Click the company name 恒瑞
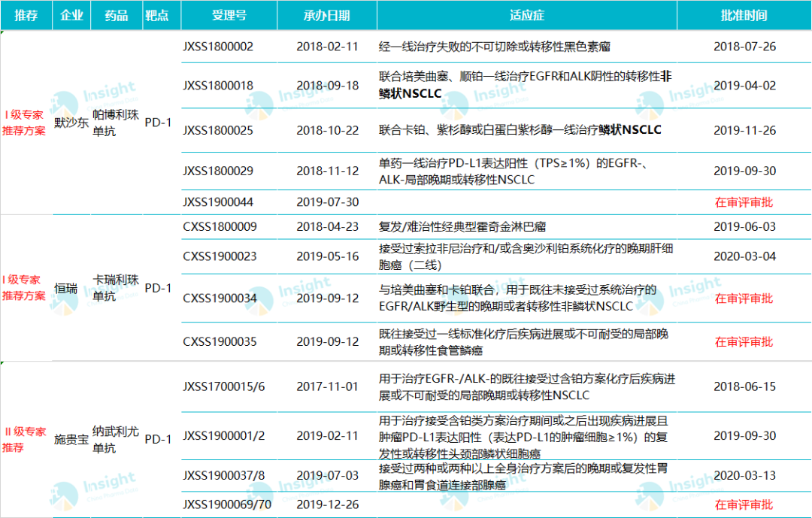Screen dimensions: 812x518 tap(65, 289)
